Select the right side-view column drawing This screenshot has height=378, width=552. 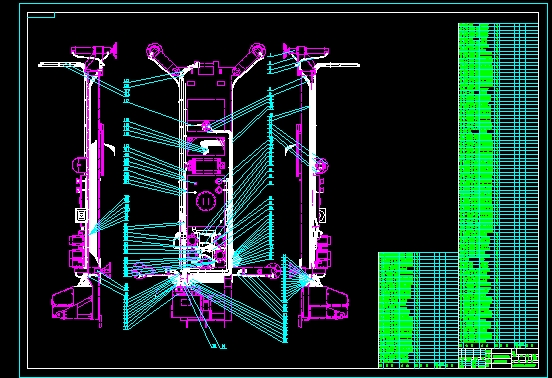pyautogui.click(x=320, y=185)
